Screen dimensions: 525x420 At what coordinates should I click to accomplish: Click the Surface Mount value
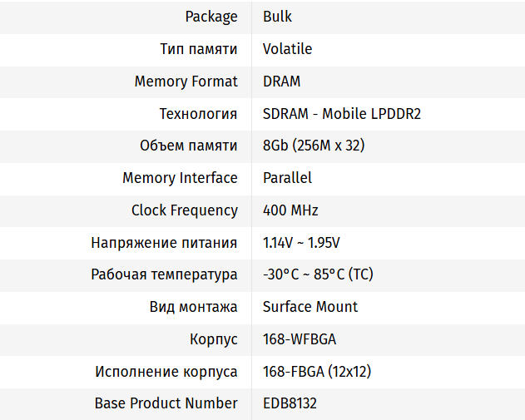pos(310,307)
